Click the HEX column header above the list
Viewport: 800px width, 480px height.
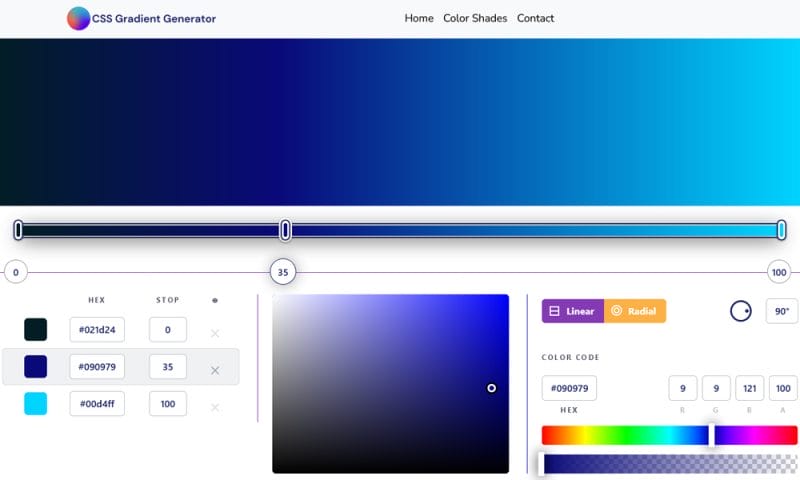pyautogui.click(x=96, y=300)
